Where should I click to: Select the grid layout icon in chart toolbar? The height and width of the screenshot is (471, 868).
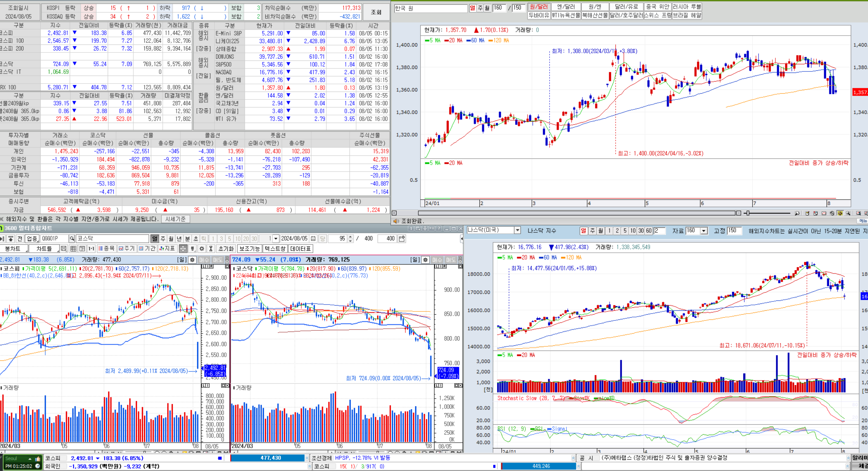coord(73,249)
